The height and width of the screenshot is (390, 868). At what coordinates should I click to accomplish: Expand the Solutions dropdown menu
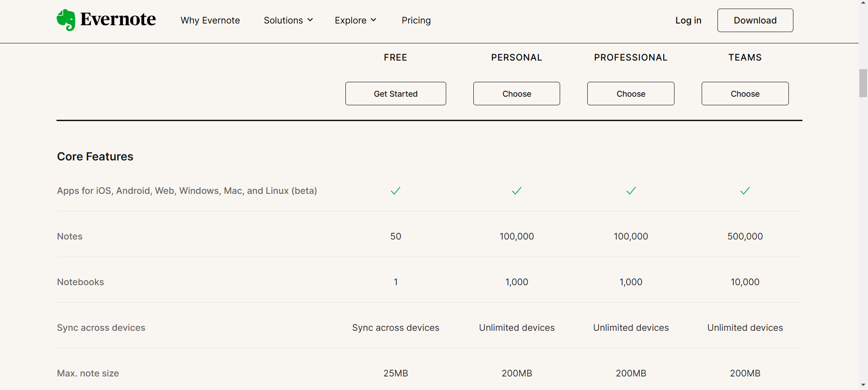(288, 20)
